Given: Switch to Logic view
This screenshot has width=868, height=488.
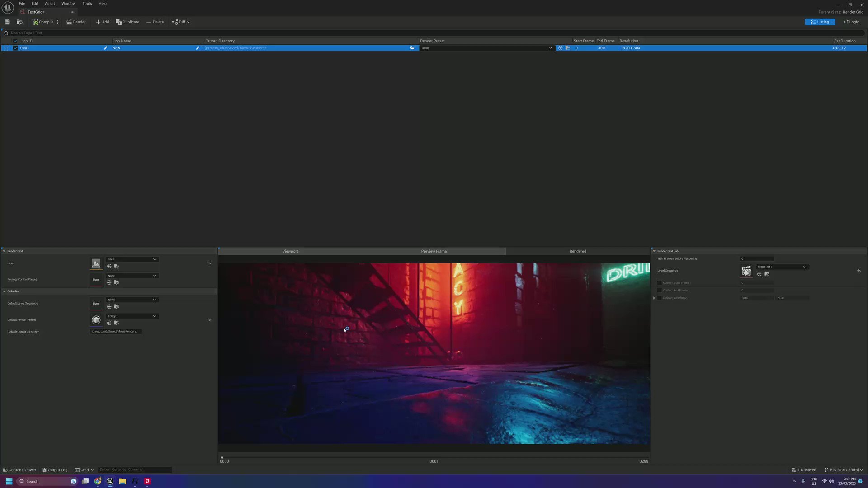Looking at the screenshot, I should tap(851, 22).
